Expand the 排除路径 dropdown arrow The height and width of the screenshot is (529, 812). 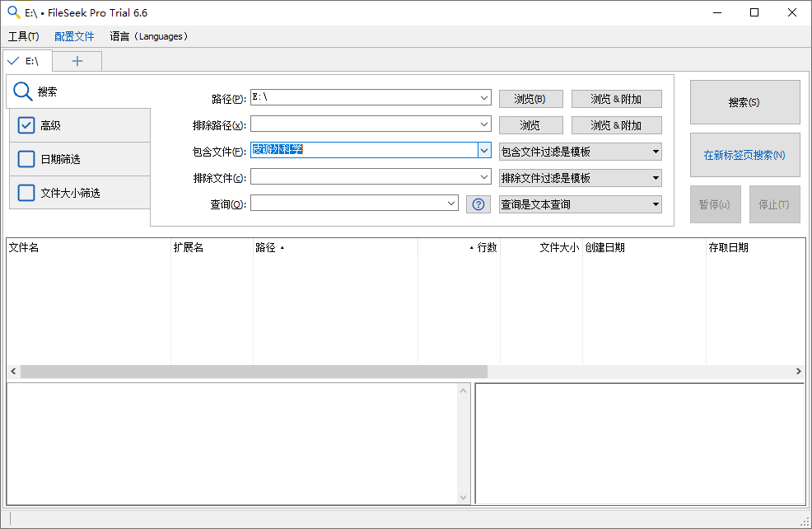(x=484, y=124)
